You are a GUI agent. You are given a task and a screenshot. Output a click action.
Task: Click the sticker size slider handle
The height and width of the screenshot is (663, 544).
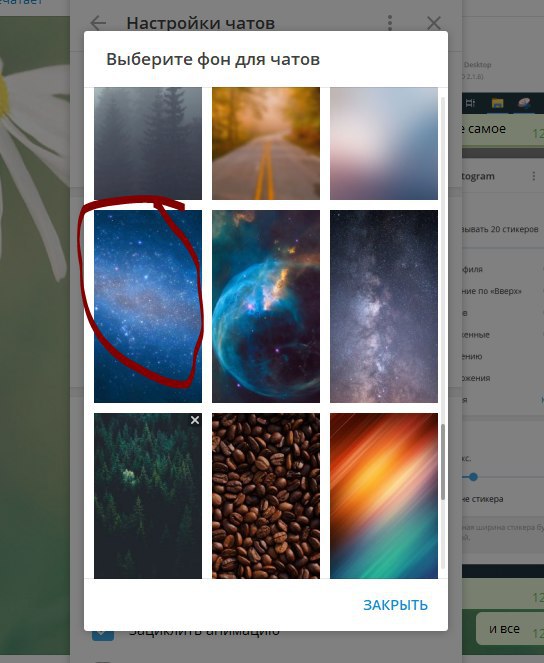(x=473, y=477)
